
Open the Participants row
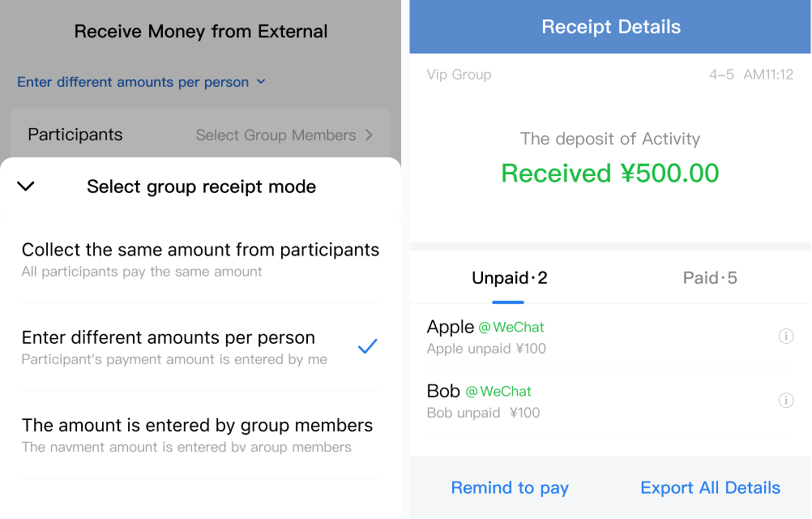tap(200, 135)
